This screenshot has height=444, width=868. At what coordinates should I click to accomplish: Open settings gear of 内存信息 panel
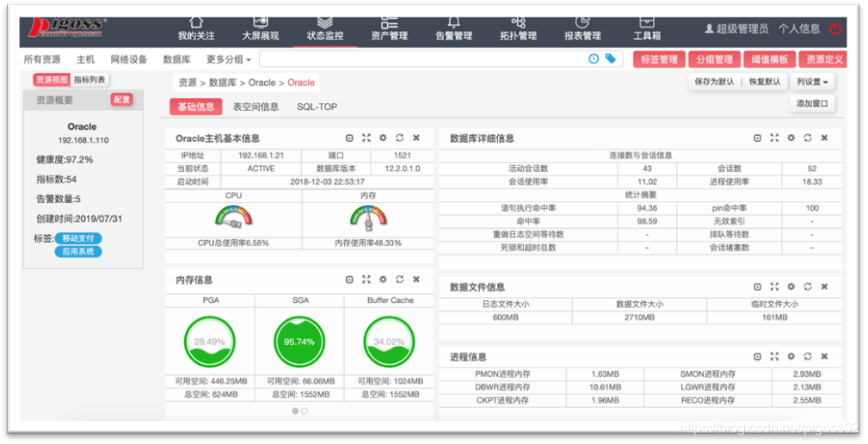pyautogui.click(x=383, y=280)
